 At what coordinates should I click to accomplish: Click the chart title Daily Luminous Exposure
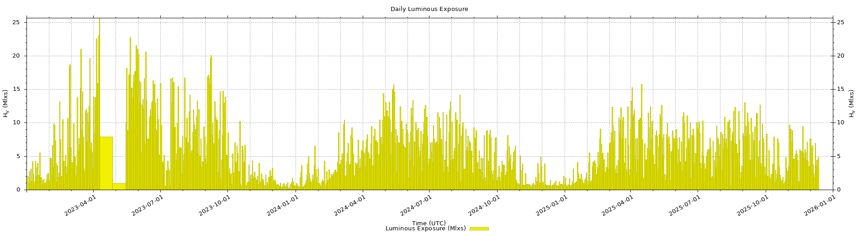pos(429,9)
